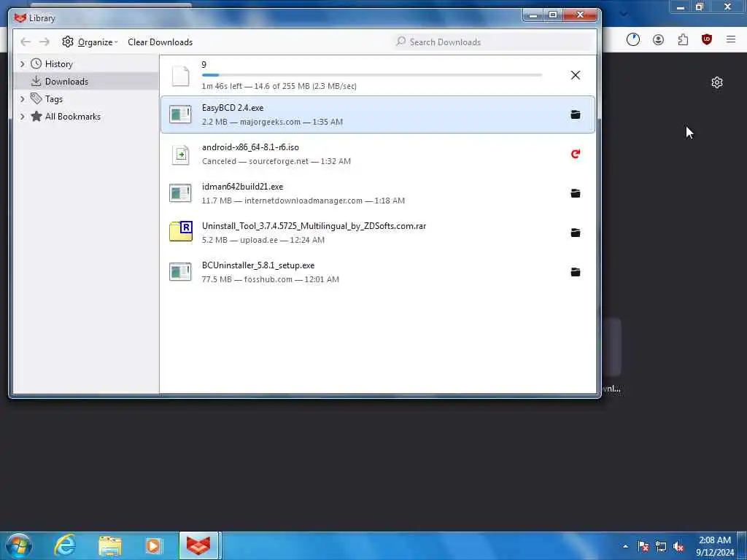Cancel the in-progress download named 9
This screenshot has width=747, height=560.
[x=575, y=75]
